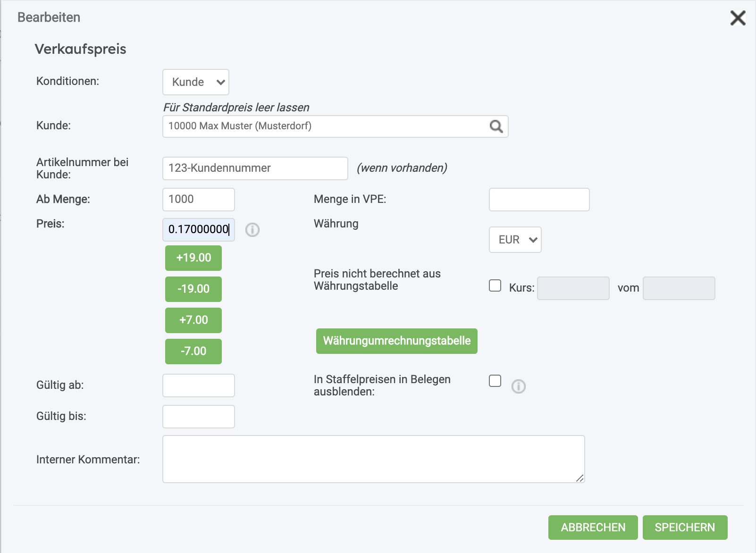Click into the Interner Kommentar text area

[x=374, y=459]
